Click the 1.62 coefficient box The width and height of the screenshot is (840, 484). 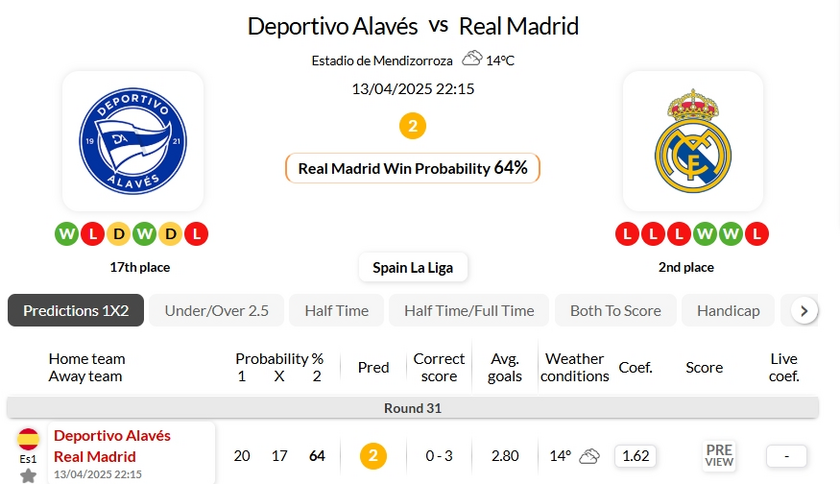[636, 456]
